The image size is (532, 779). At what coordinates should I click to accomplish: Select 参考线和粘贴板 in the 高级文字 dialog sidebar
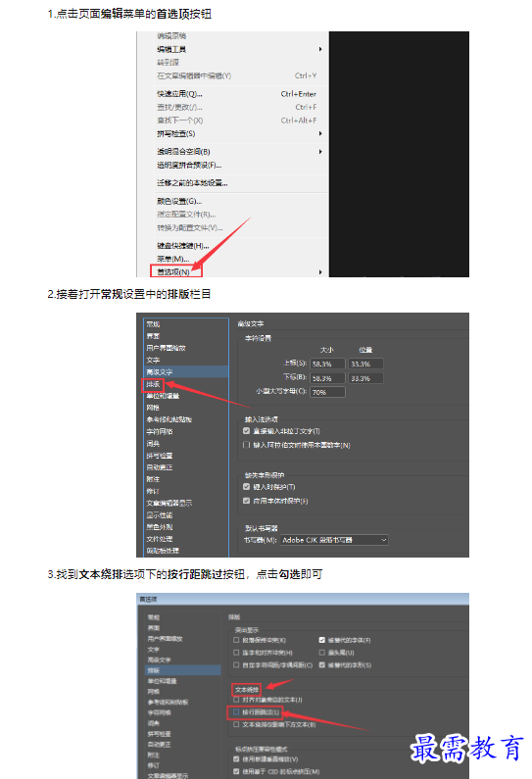pyautogui.click(x=169, y=419)
